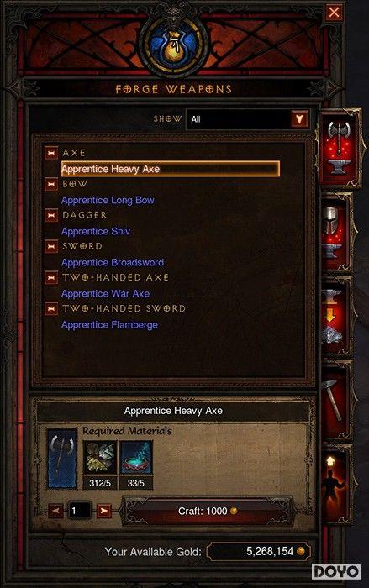Collapse the Dagger category

(x=51, y=215)
